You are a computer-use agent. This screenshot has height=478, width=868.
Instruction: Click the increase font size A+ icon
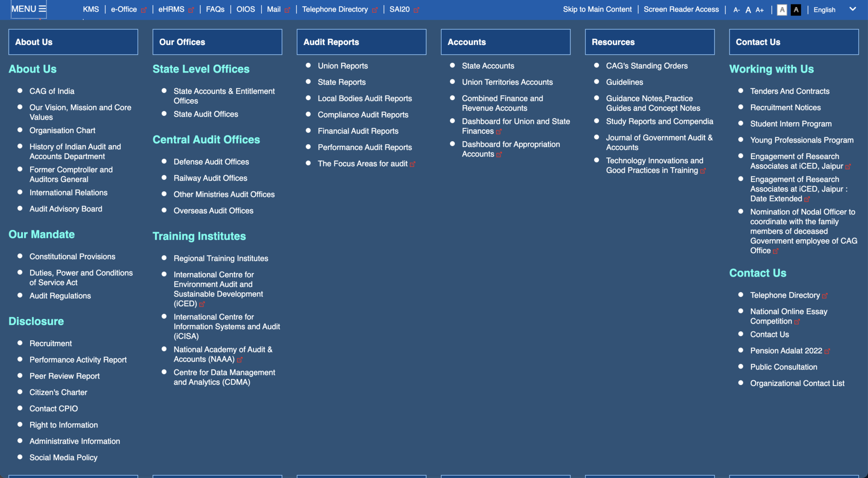(759, 10)
